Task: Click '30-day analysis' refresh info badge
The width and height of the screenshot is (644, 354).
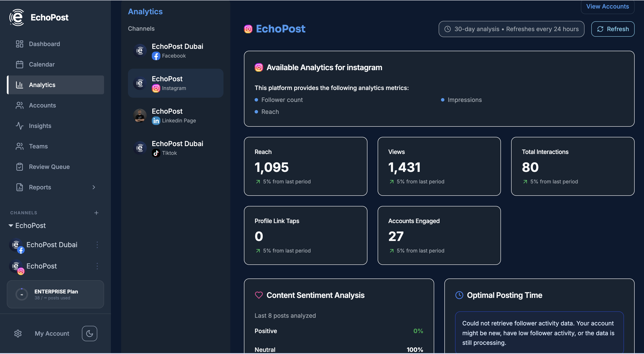Action: 511,29
